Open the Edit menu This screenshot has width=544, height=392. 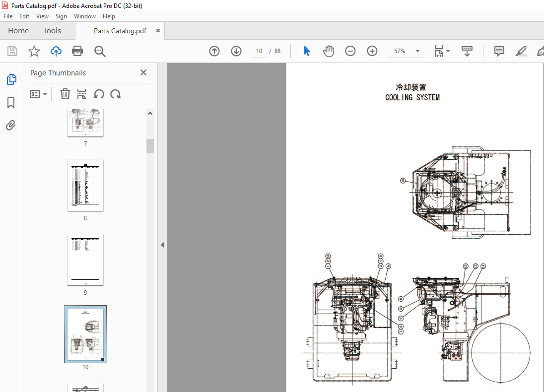coord(24,16)
